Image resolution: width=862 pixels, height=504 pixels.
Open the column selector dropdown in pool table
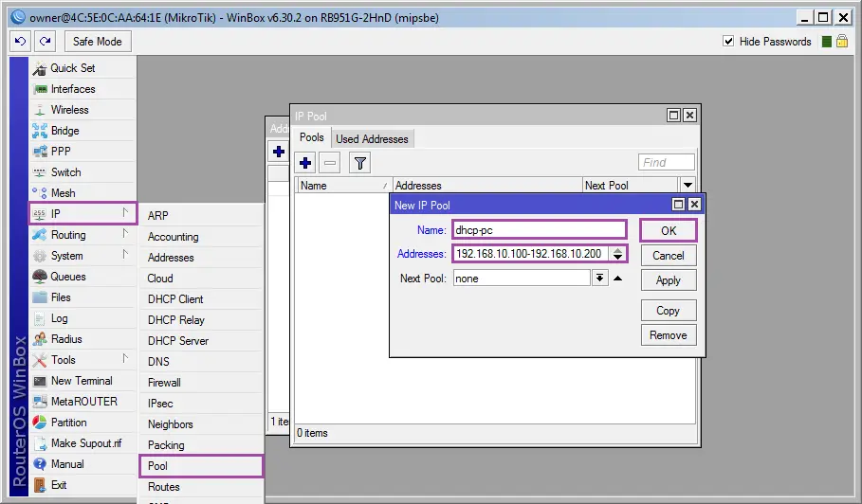point(688,185)
